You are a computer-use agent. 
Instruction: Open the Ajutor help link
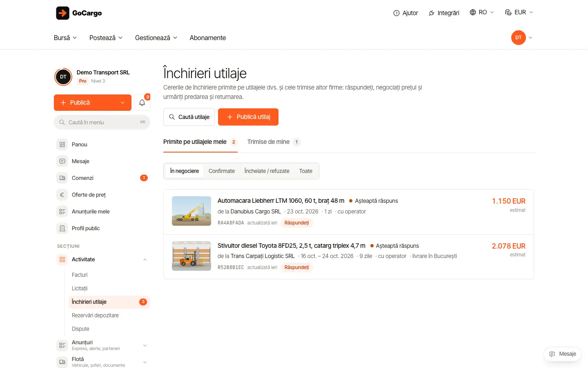pos(405,13)
